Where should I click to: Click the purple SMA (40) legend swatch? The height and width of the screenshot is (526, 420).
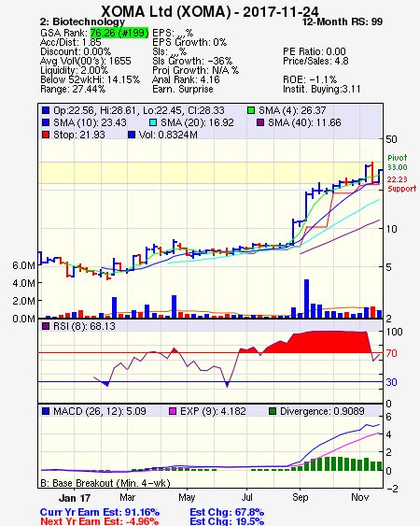point(260,122)
